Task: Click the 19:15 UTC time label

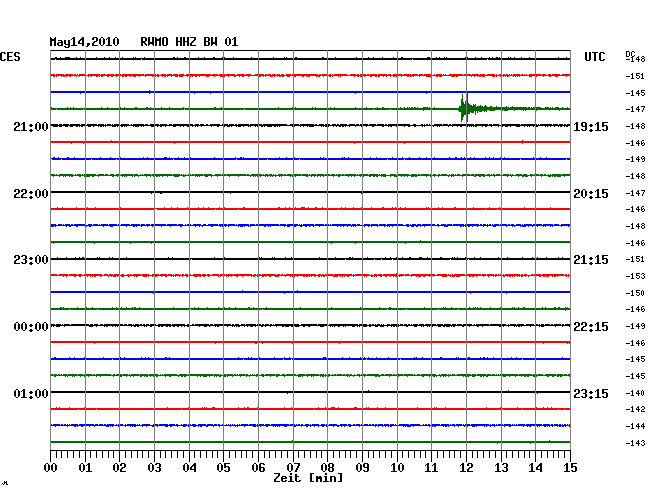Action: tap(591, 126)
